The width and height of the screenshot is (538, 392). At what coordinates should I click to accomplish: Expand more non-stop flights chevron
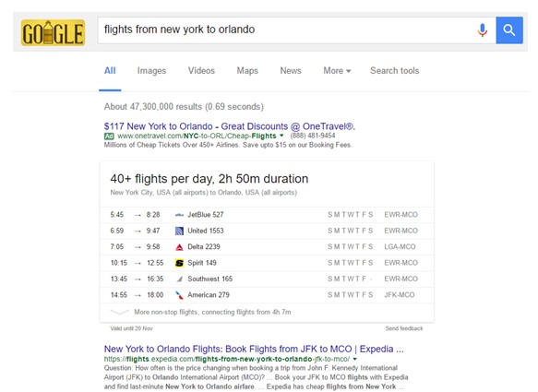tap(119, 312)
